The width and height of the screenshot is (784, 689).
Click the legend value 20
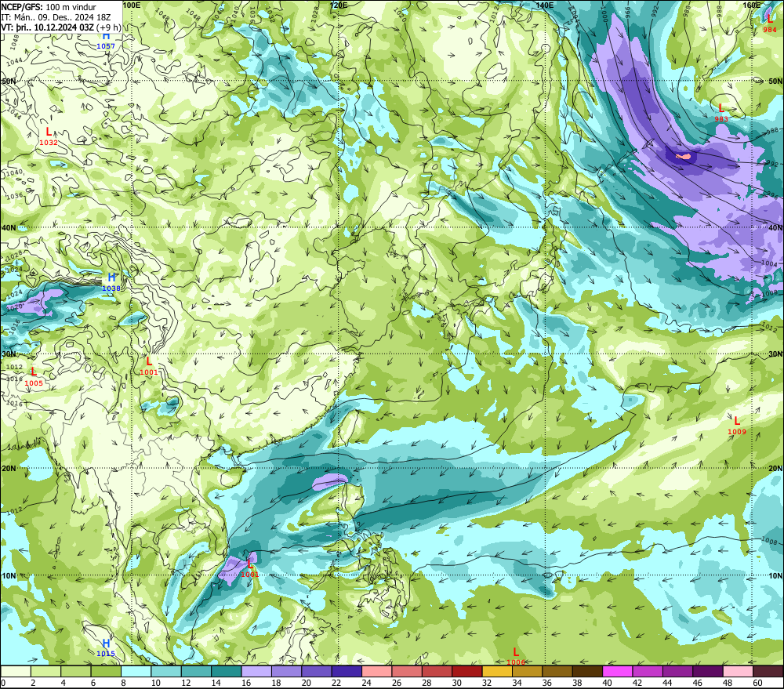306,683
